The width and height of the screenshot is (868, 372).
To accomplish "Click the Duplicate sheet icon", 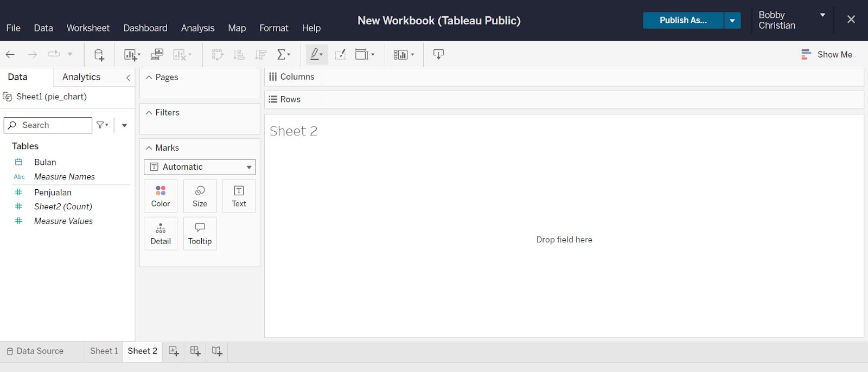I will [x=157, y=54].
